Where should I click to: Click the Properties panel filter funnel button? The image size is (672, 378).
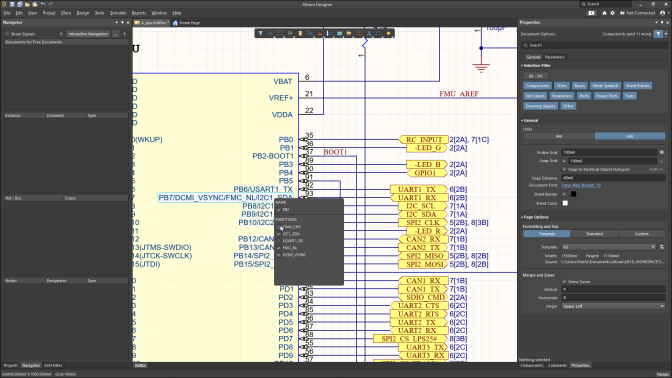658,34
